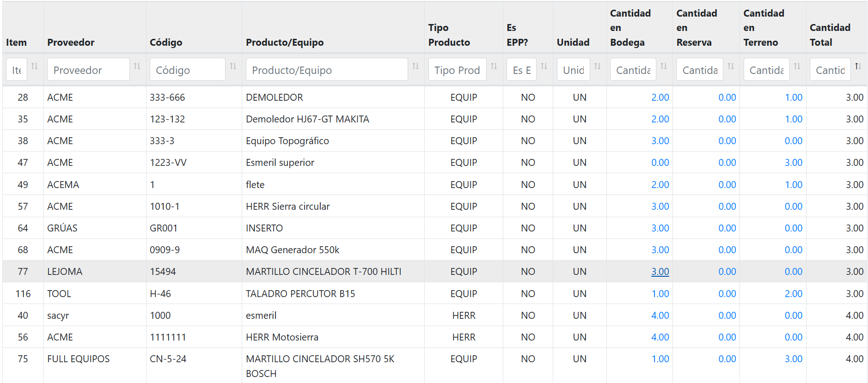Screen dimensions: 868x383
Task: Sort by Es EPP? column arrows
Action: 544,67
